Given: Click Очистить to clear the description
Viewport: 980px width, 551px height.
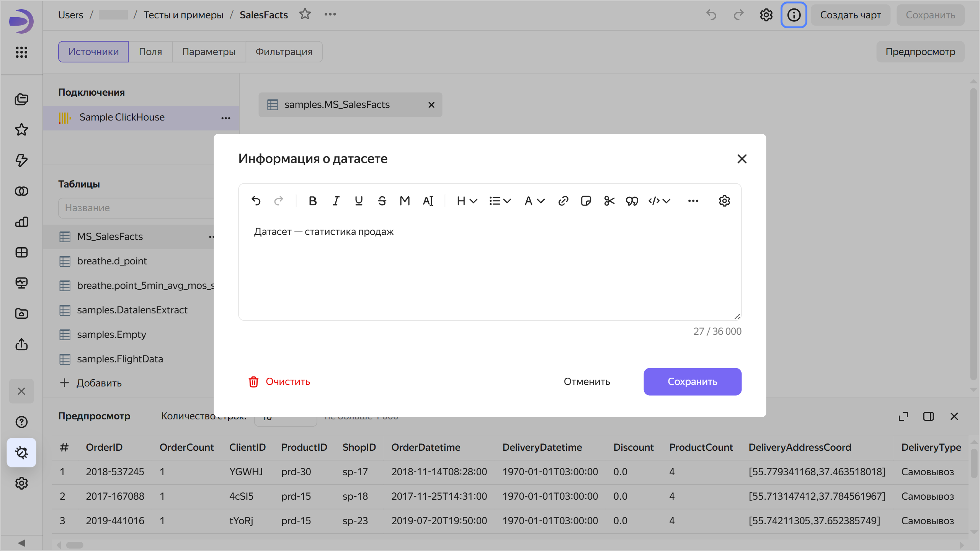Looking at the screenshot, I should pos(279,381).
